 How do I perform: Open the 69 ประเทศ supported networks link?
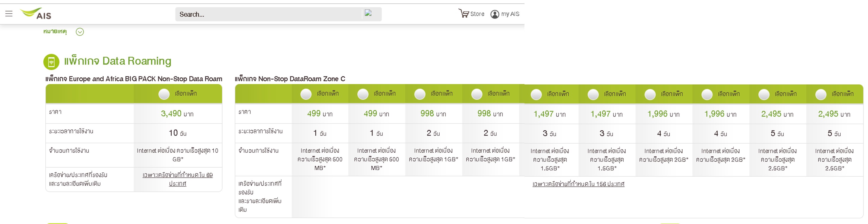(178, 179)
